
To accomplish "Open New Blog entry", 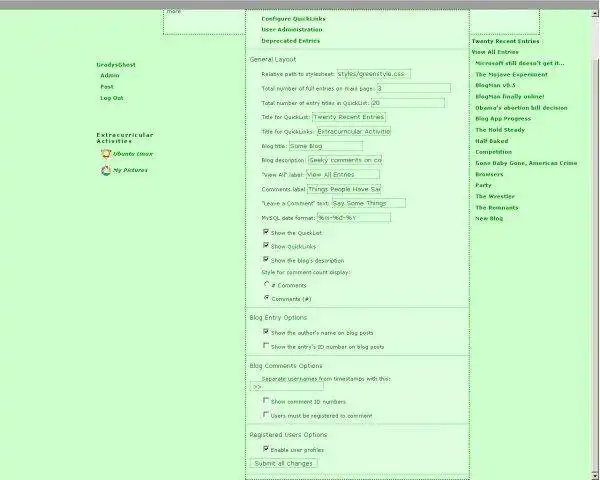I will click(489, 219).
